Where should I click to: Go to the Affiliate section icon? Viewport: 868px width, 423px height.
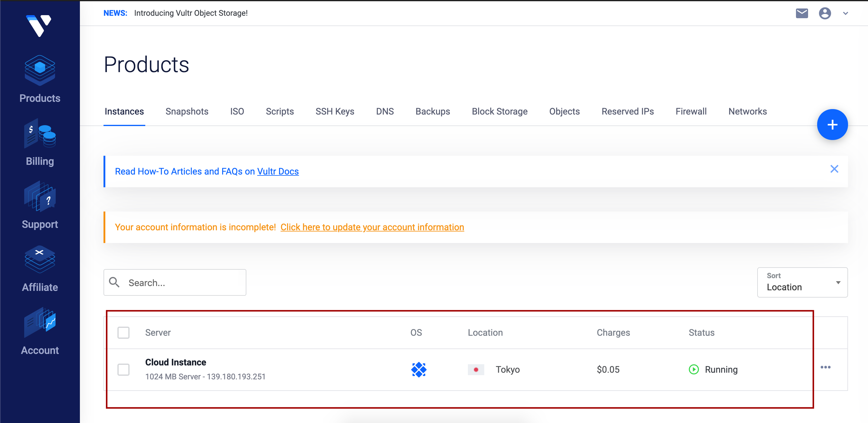point(40,260)
